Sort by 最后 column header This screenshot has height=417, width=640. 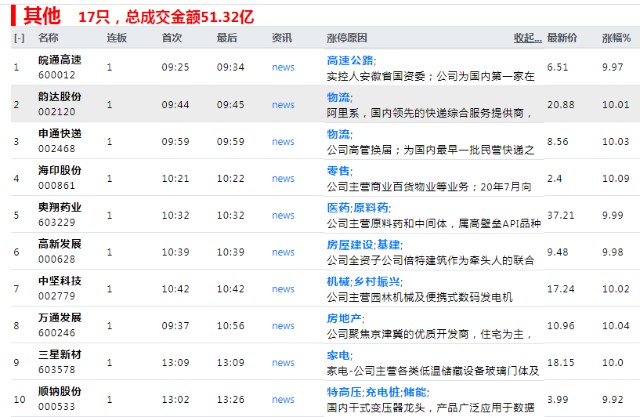coord(227,38)
